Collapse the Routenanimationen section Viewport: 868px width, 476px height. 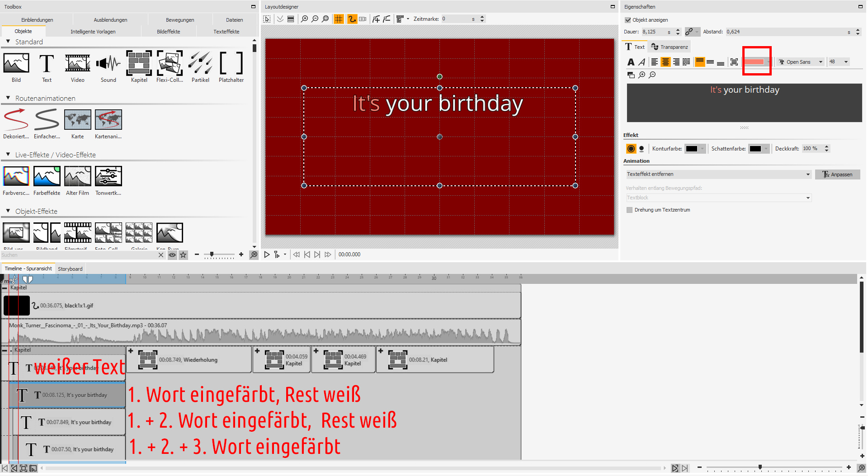pyautogui.click(x=8, y=98)
